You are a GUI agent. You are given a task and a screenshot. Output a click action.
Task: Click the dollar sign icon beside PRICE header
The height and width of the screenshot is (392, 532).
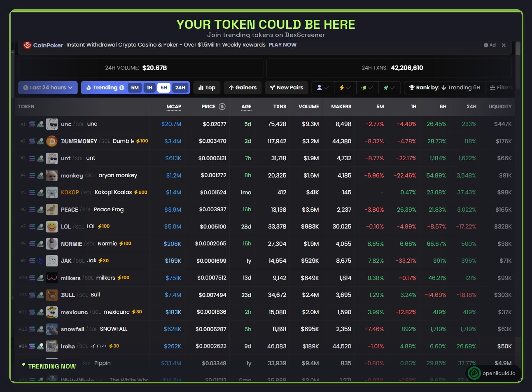coord(222,106)
